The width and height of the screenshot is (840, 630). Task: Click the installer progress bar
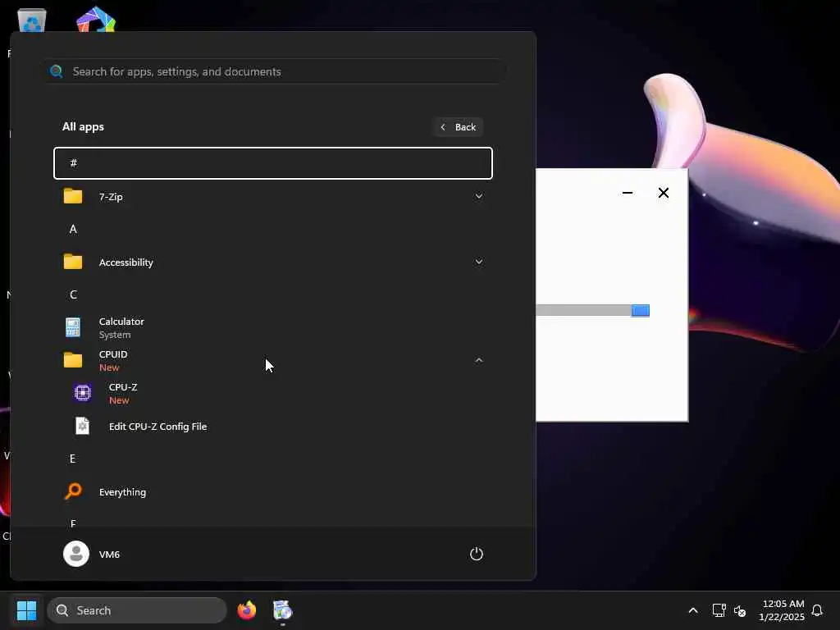click(592, 311)
